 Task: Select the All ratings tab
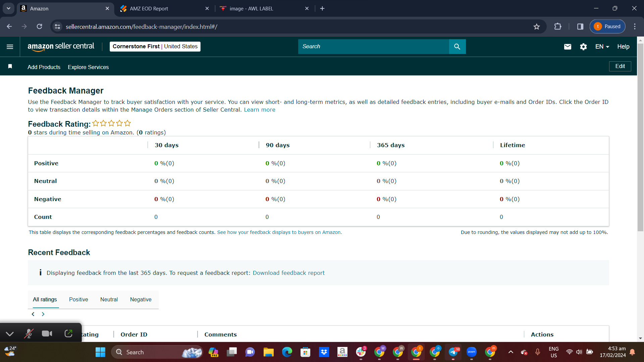[45, 299]
